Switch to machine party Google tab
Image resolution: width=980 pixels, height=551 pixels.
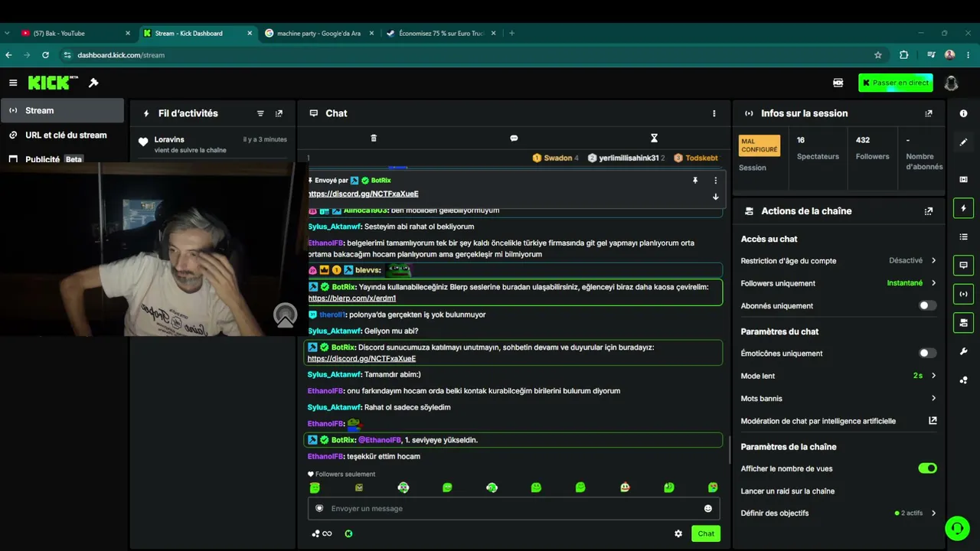coord(319,33)
